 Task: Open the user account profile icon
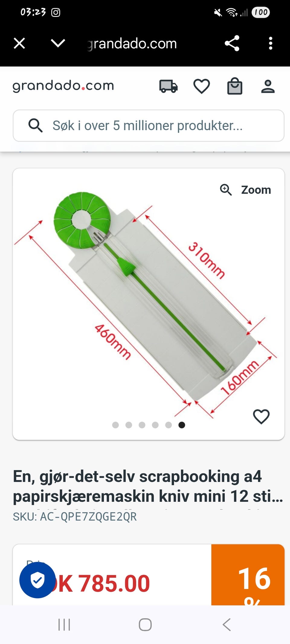[x=268, y=86]
